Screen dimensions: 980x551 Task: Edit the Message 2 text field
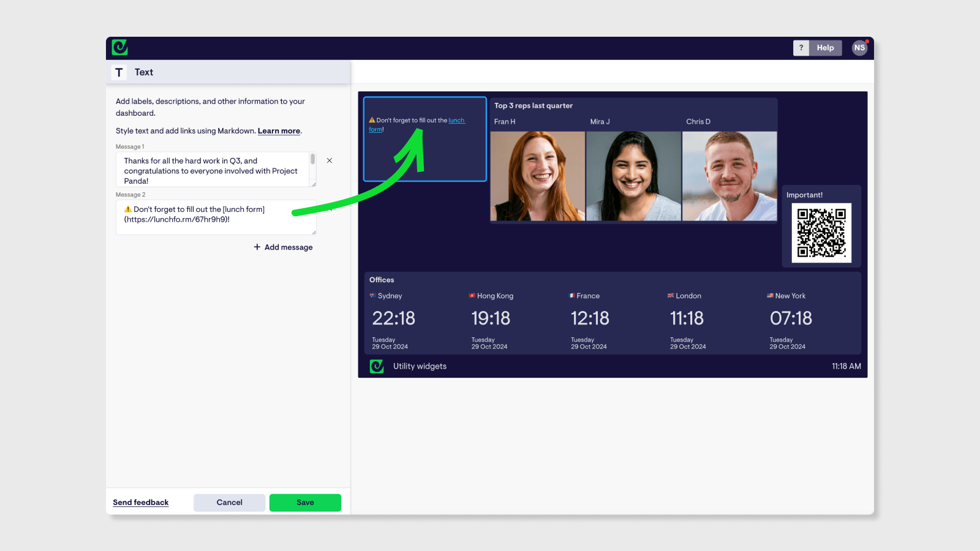coord(216,217)
